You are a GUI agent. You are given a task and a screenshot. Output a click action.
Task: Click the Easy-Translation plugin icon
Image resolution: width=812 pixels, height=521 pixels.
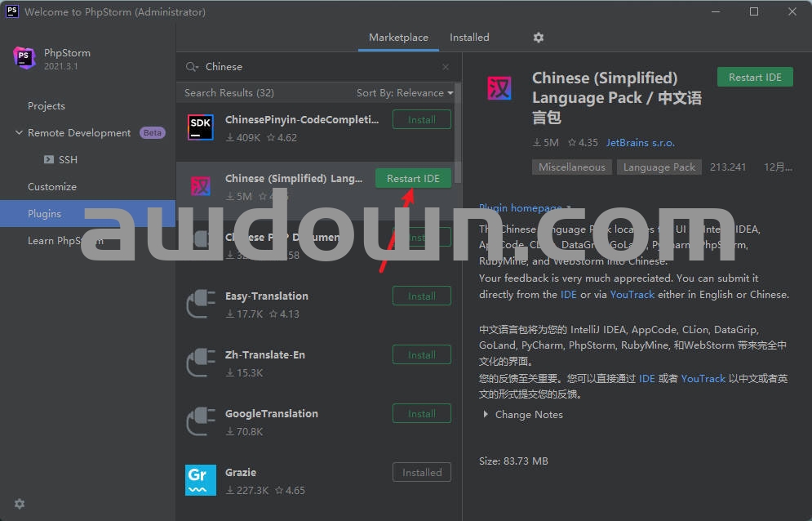(x=201, y=304)
